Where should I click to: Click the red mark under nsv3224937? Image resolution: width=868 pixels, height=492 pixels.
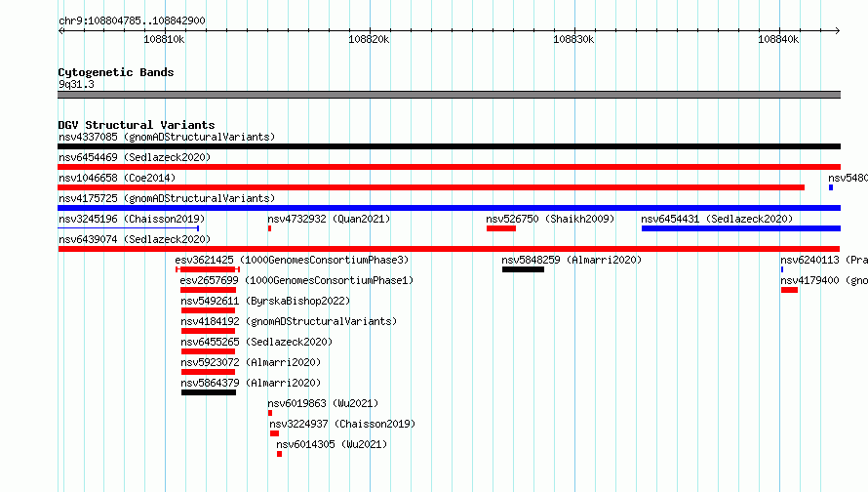tap(275, 433)
